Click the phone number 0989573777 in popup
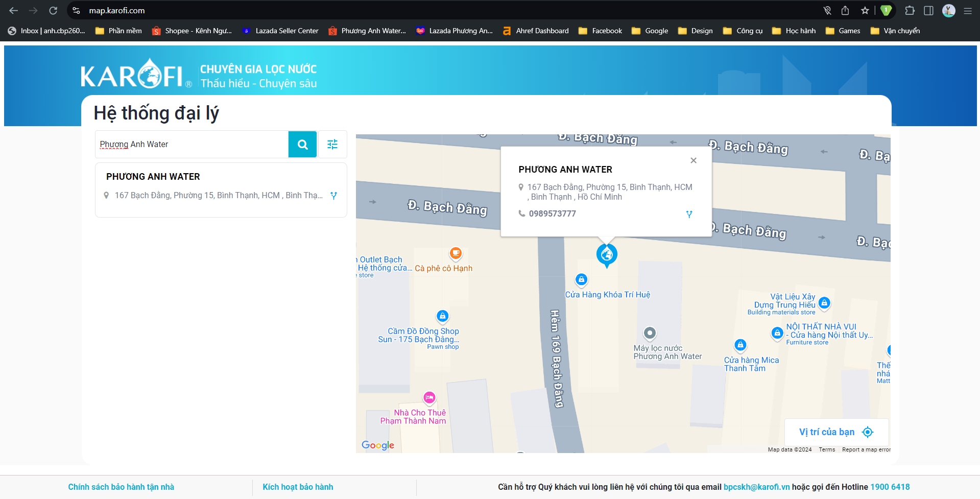The image size is (980, 499). pos(553,213)
